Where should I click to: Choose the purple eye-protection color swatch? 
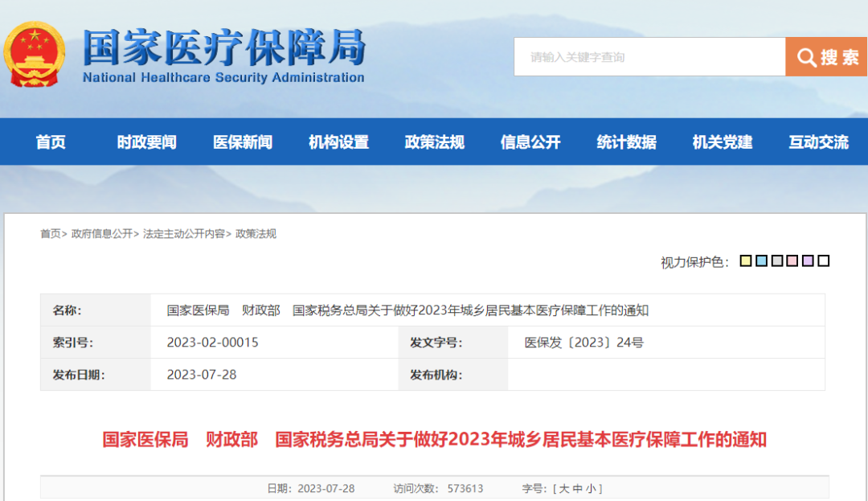tap(808, 261)
